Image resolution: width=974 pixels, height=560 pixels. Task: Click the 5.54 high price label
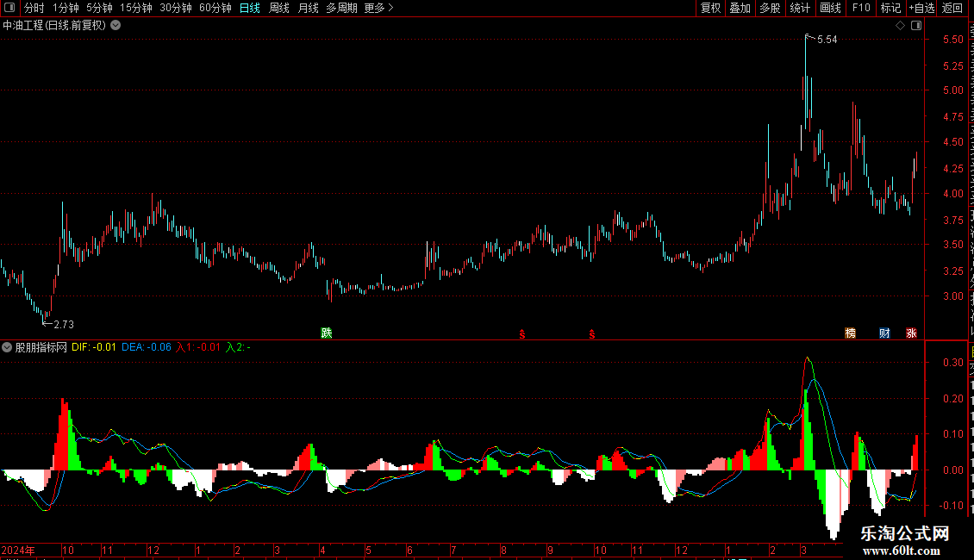tap(827, 39)
